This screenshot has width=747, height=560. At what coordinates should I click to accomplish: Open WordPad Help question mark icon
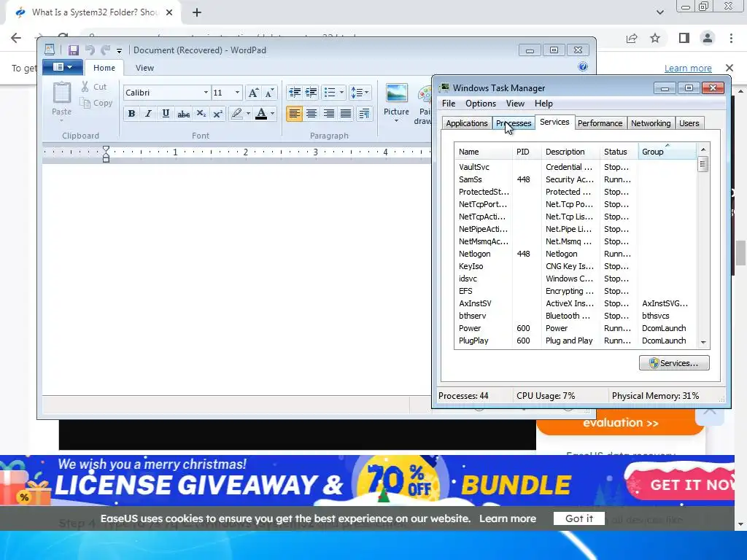pyautogui.click(x=582, y=66)
